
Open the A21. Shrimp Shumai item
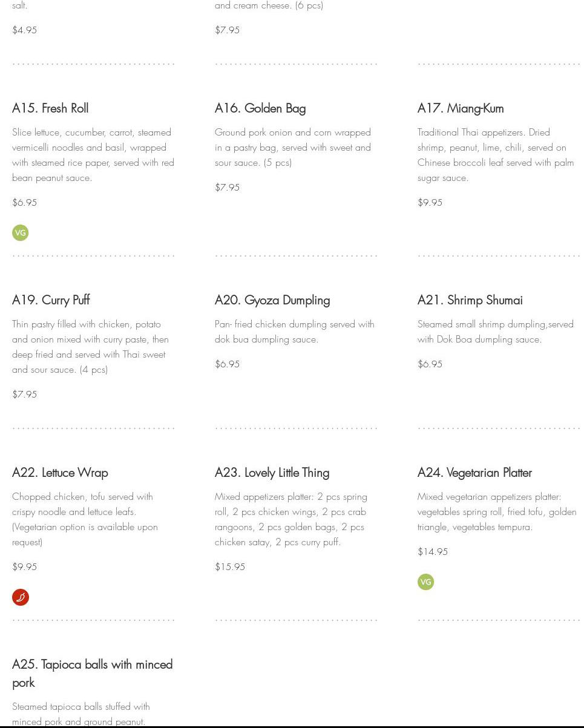(470, 300)
